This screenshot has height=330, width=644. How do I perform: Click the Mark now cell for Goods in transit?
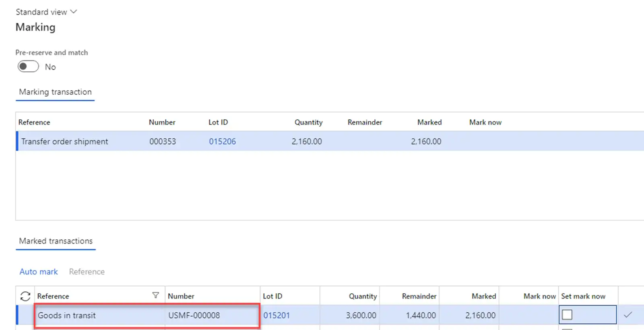(528, 315)
